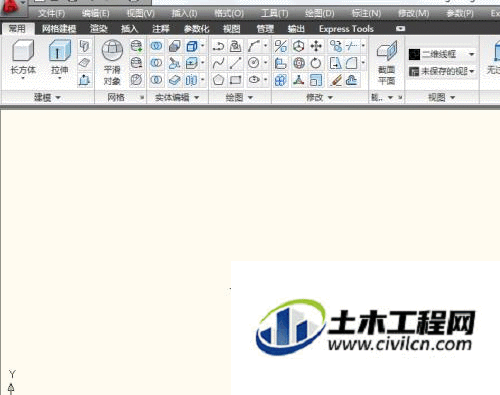This screenshot has height=395, width=500.
Task: Select the Arc tool icon
Action: [254, 46]
